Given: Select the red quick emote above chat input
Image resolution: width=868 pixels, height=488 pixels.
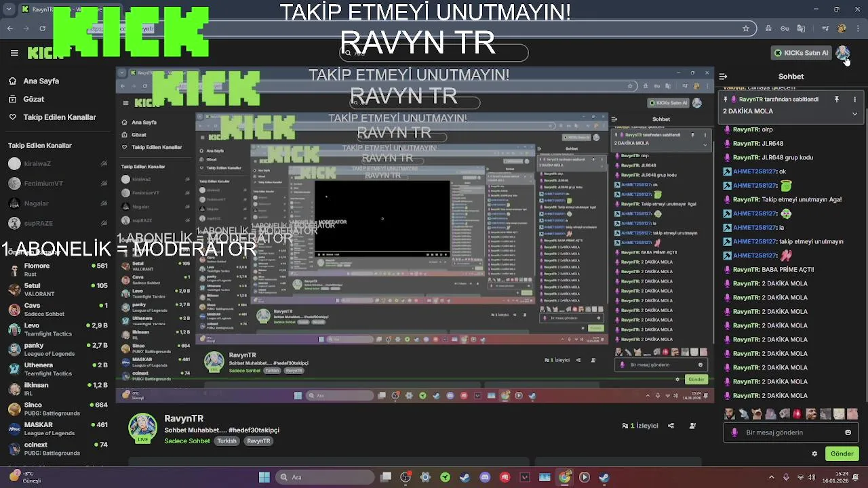Looking at the screenshot, I should 798,413.
